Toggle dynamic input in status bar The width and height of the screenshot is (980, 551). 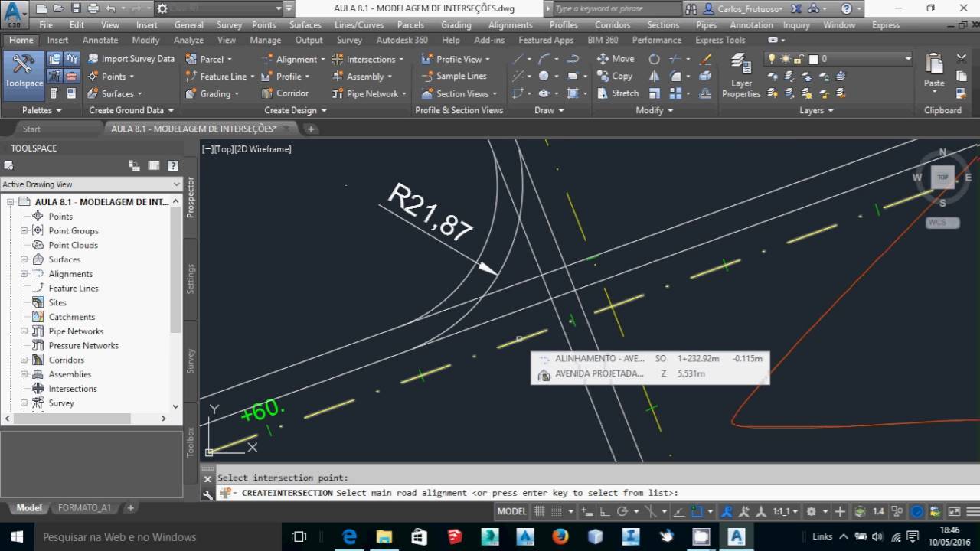(587, 511)
